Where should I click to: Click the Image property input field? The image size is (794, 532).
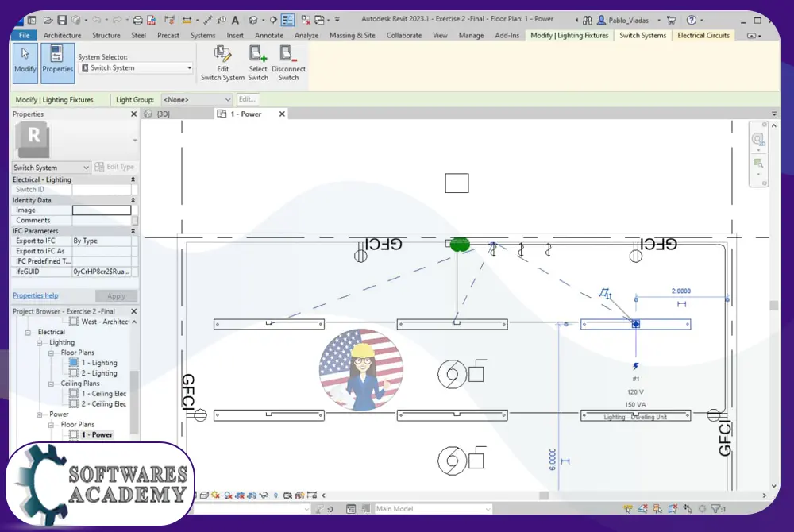(x=102, y=210)
